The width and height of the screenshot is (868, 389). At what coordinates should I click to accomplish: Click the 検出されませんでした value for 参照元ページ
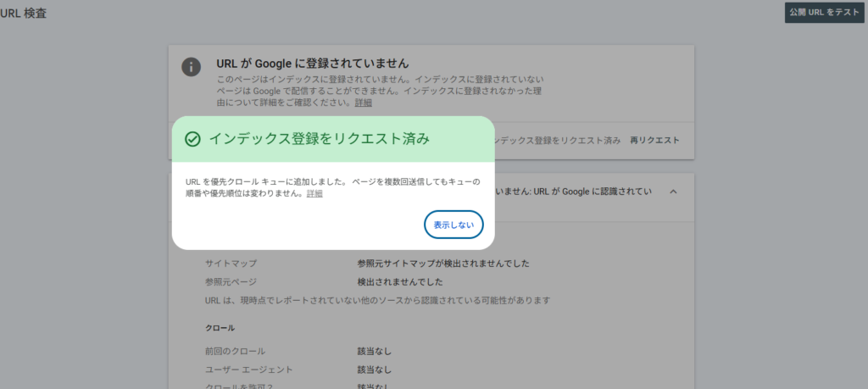point(399,282)
